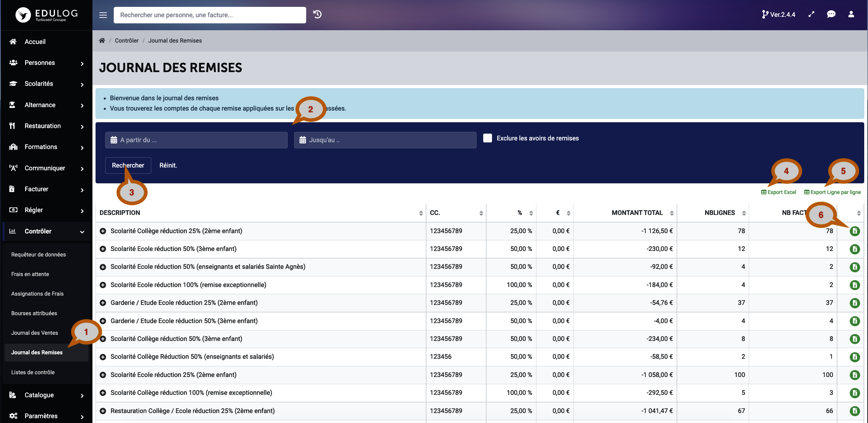Open Contrôler breadcrumb link
Image resolution: width=868 pixels, height=423 pixels.
[126, 41]
